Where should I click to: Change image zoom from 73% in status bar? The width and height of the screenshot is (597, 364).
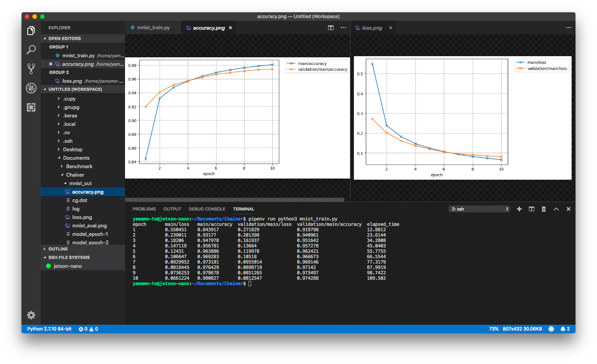[x=494, y=329]
